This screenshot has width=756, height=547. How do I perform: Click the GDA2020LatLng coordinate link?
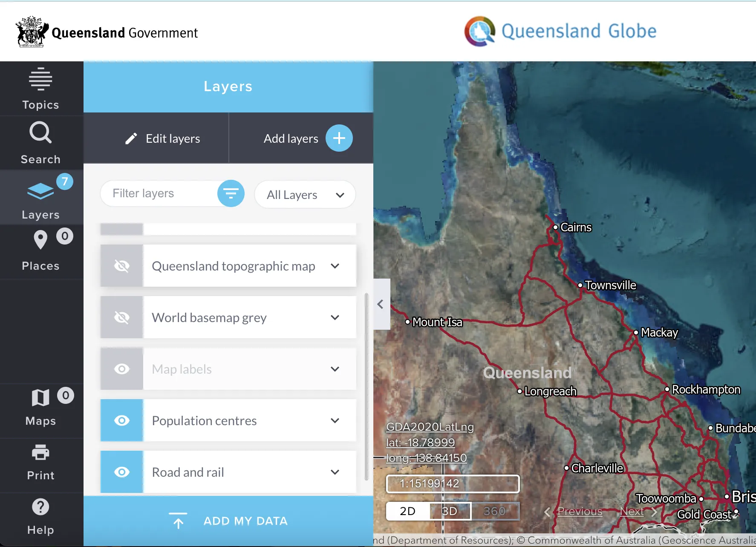[x=430, y=427]
